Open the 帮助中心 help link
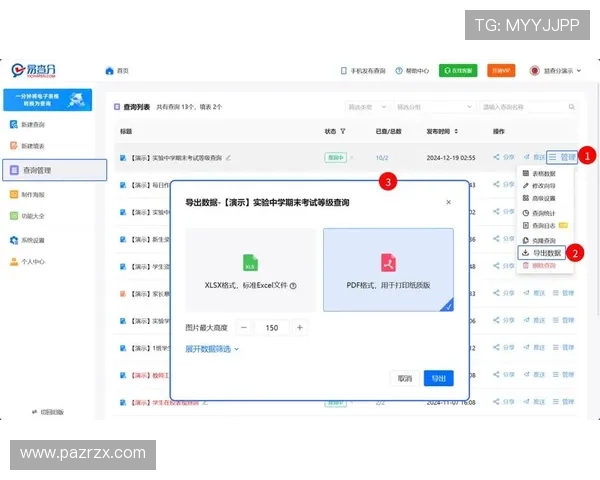 tap(412, 71)
